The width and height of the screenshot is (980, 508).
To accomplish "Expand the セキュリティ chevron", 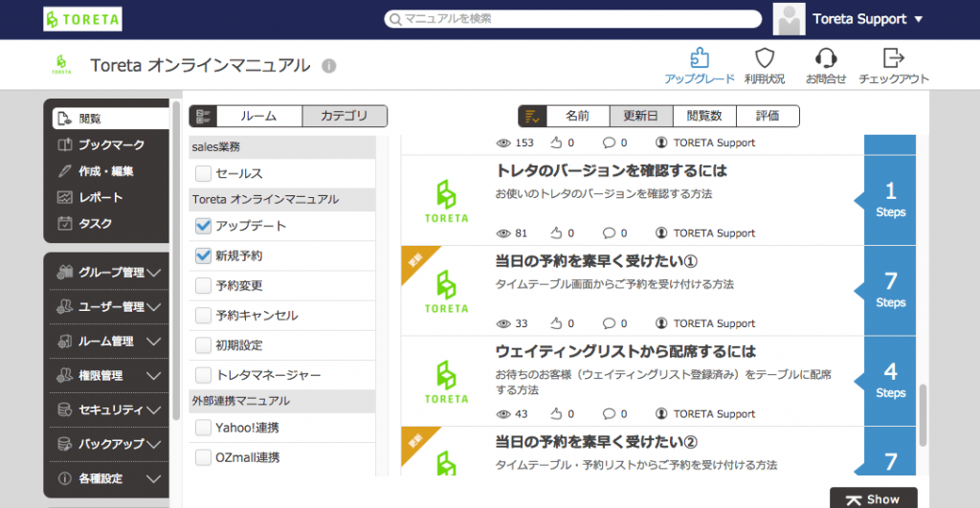I will click(x=154, y=409).
